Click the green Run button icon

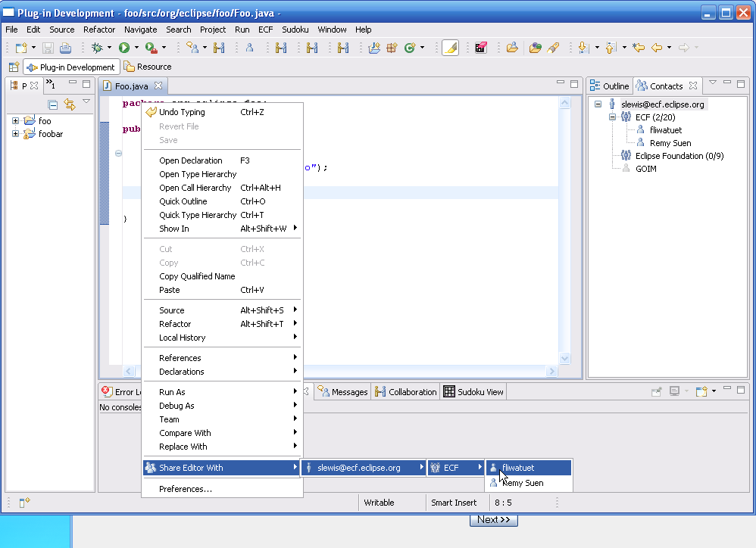point(124,48)
